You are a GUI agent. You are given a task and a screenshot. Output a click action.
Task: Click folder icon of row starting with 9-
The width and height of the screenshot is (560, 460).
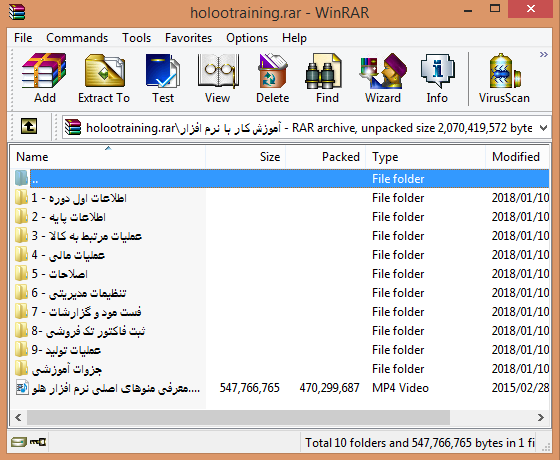click(21, 349)
